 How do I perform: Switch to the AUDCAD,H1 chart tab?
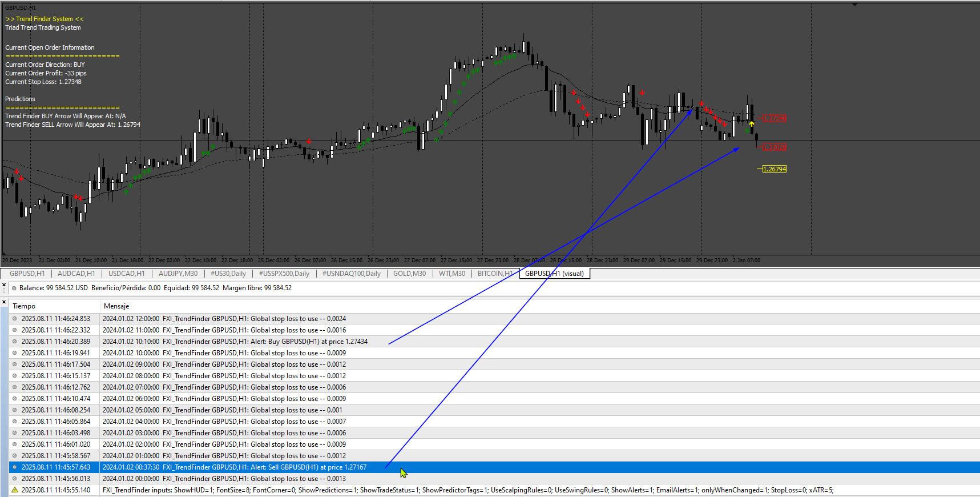click(76, 274)
